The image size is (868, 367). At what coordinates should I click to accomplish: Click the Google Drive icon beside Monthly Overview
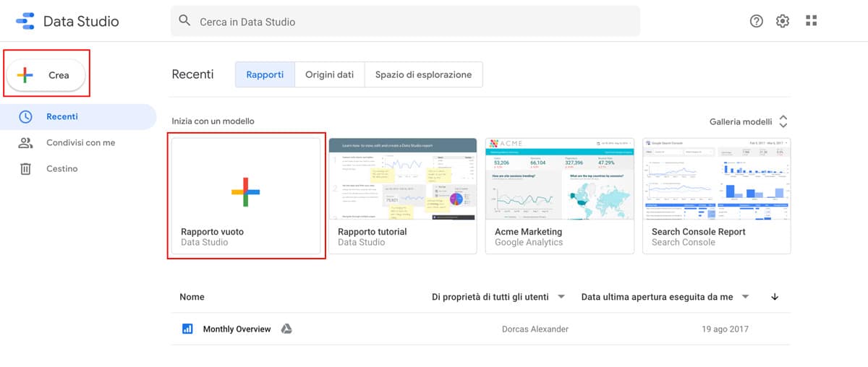click(286, 329)
